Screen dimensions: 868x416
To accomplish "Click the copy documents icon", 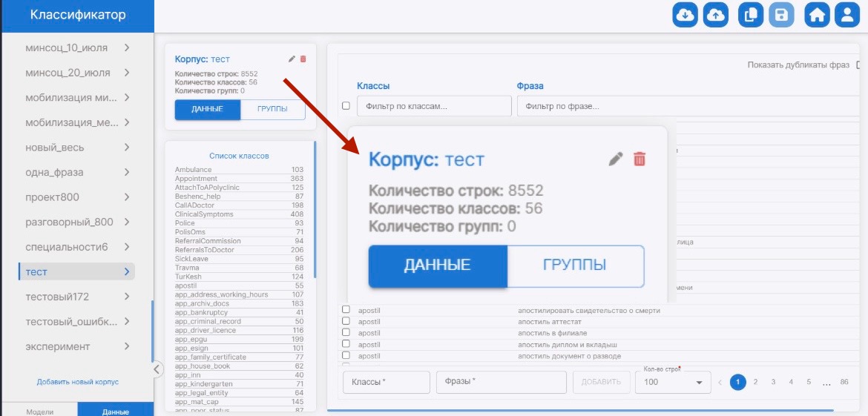I will (751, 16).
